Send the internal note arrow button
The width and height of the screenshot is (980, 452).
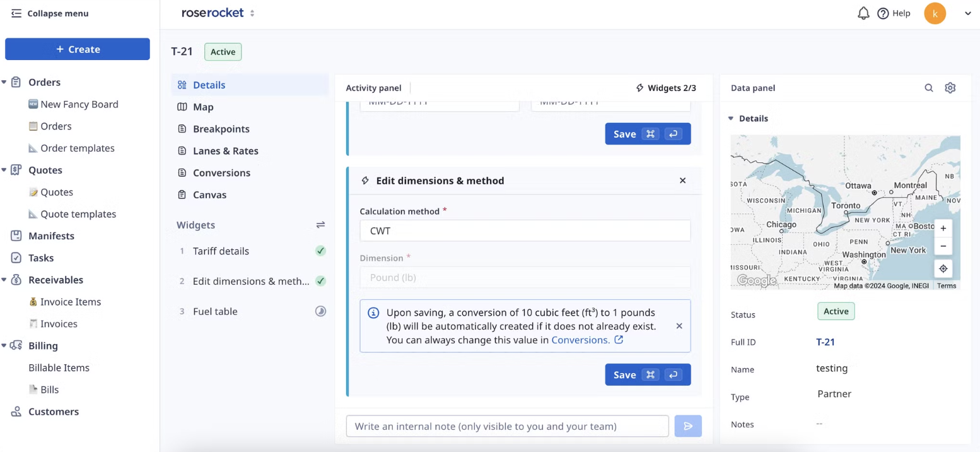coord(687,426)
